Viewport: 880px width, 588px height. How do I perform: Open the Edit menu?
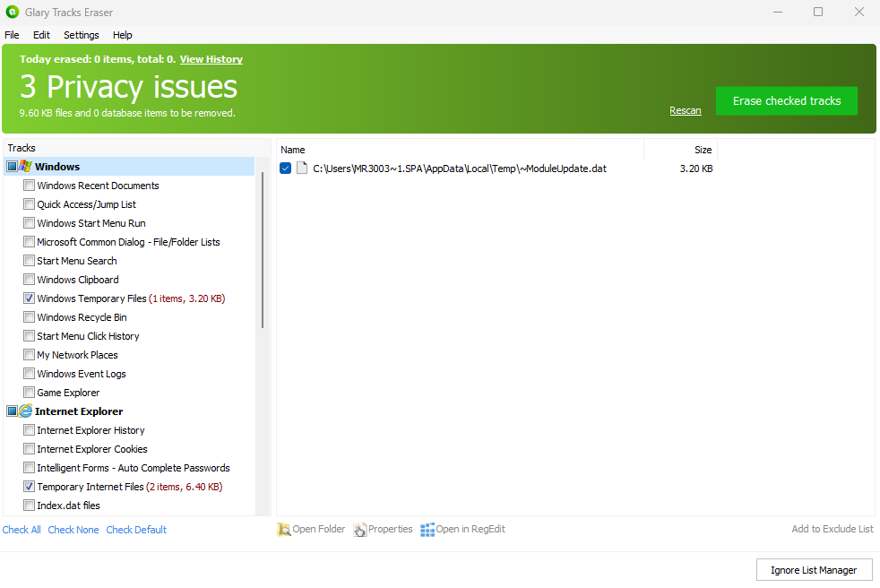tap(41, 35)
